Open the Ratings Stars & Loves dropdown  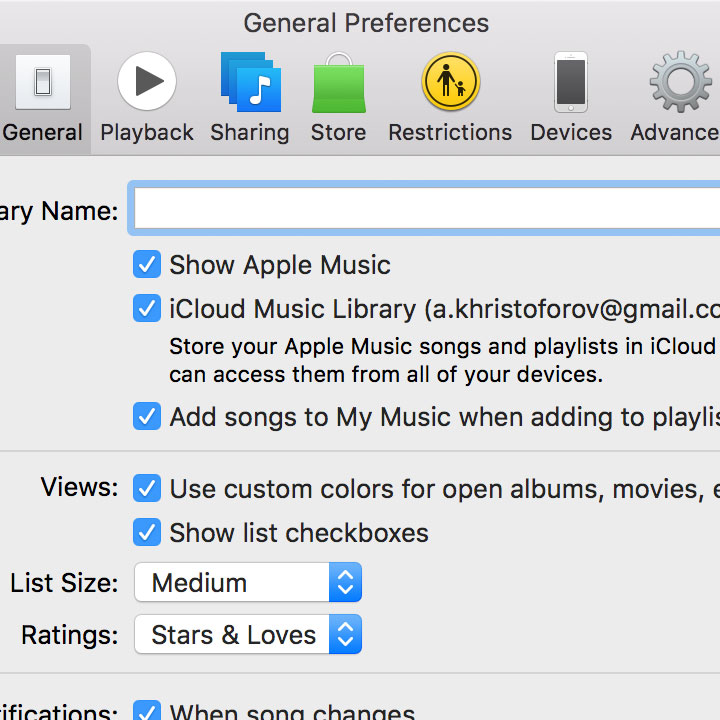(x=247, y=635)
